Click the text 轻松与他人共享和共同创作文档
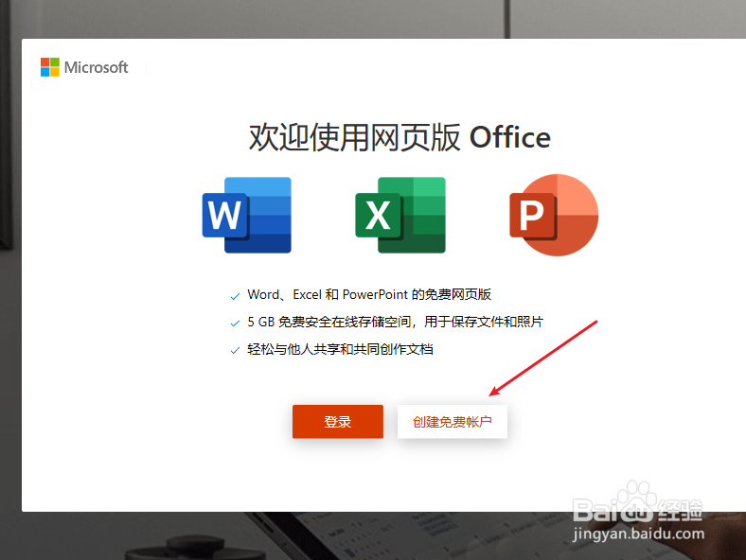Screen dimensions: 746x560 click(x=340, y=349)
